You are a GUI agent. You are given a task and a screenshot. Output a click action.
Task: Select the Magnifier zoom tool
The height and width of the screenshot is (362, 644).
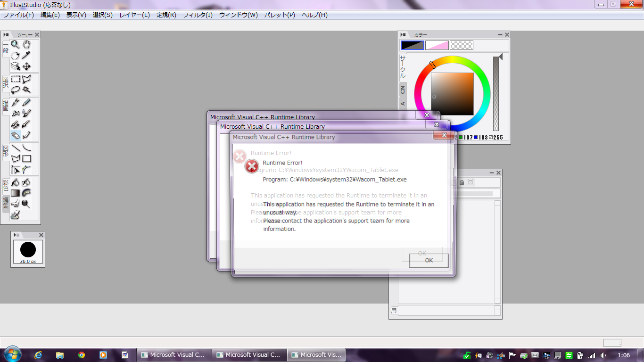[16, 44]
